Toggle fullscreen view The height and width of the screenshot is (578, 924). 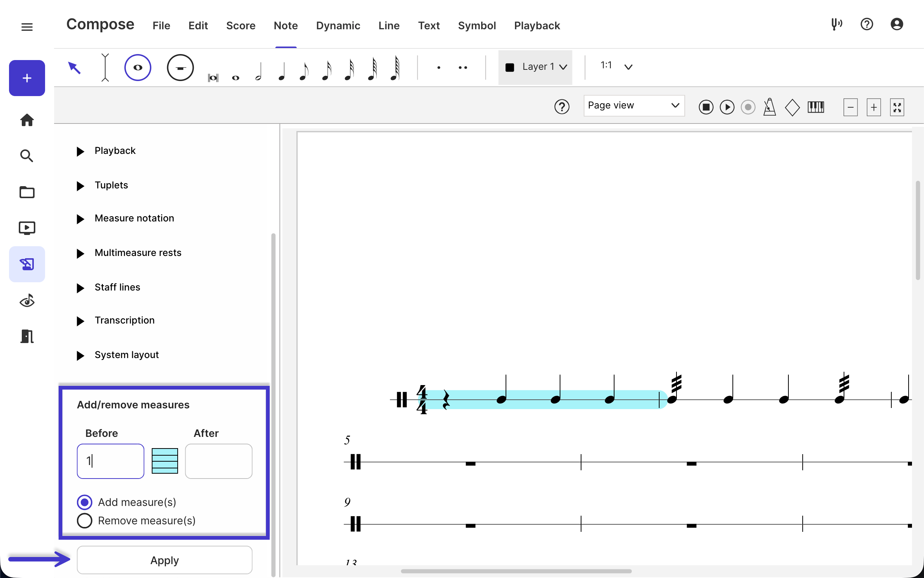point(897,107)
